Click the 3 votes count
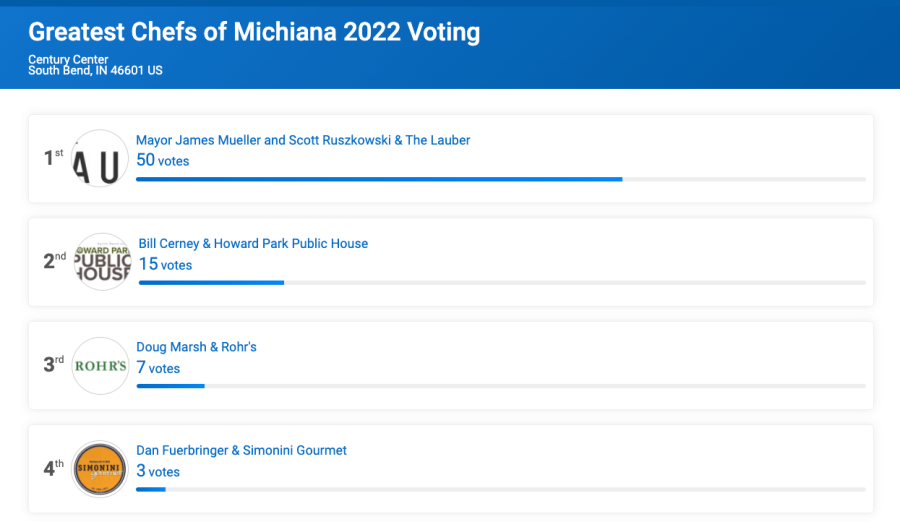900x522 pixels. point(158,471)
